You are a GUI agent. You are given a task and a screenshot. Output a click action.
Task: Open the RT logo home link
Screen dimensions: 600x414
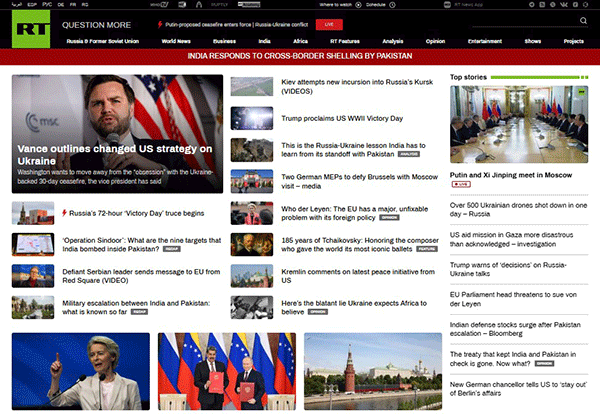click(31, 29)
